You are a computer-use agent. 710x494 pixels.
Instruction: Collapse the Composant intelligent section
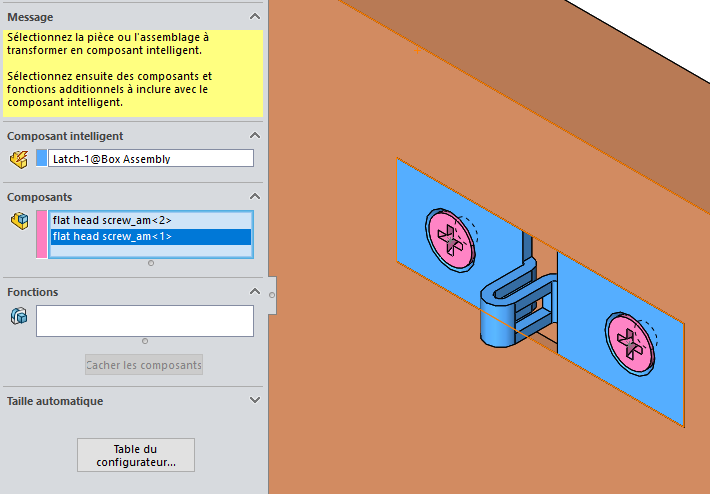tap(255, 136)
